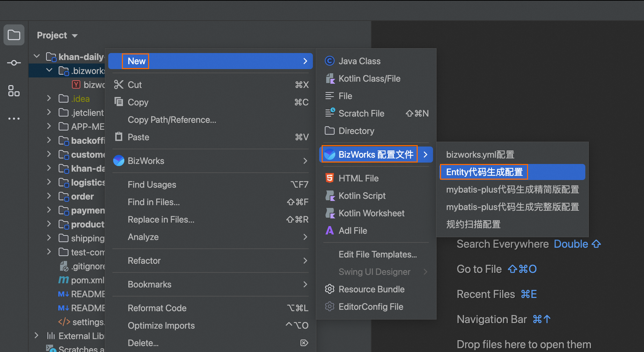Select Replace in Files...

pyautogui.click(x=211, y=219)
